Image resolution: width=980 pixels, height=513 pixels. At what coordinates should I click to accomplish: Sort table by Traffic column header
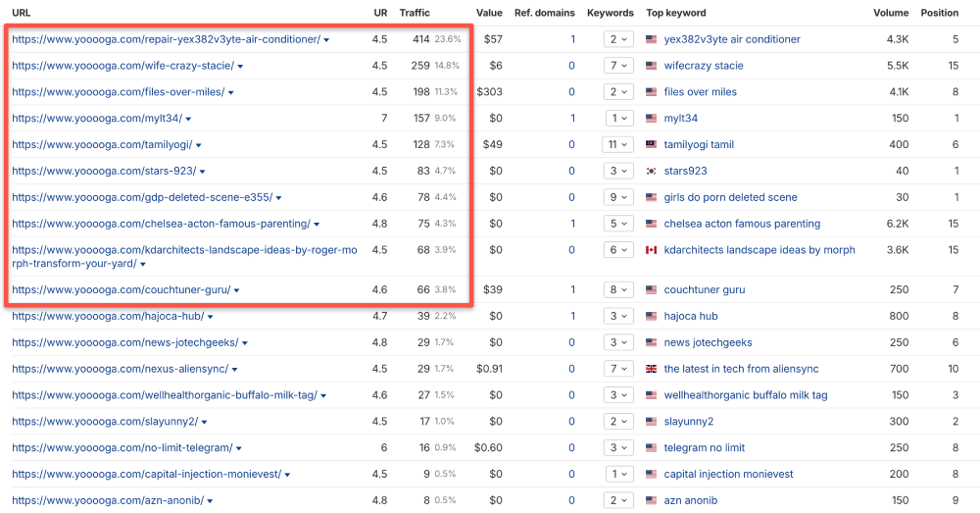point(415,13)
